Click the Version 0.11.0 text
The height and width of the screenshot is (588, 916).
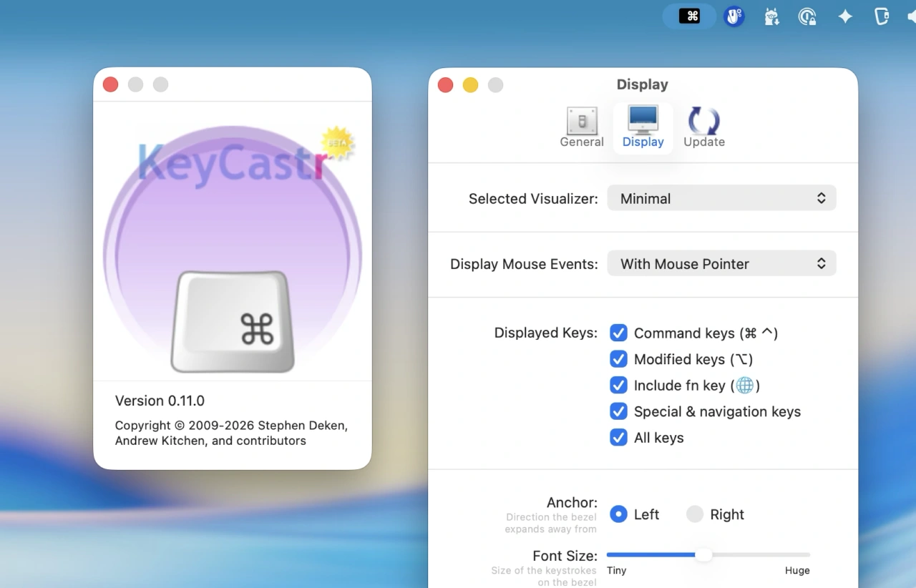click(160, 401)
